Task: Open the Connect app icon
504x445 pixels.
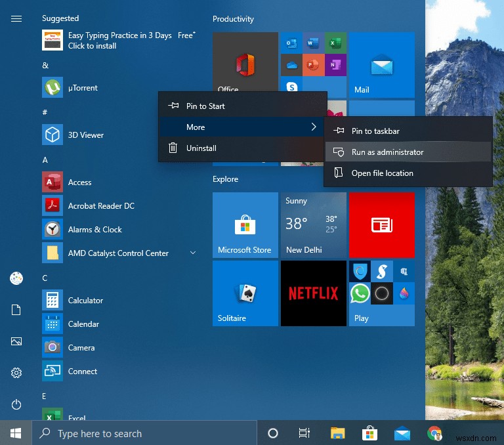Action: (x=52, y=371)
